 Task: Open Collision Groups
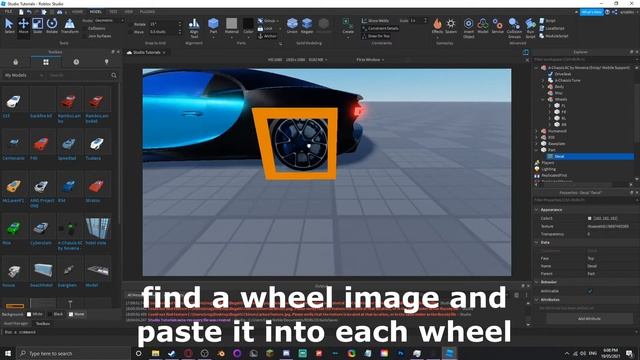(x=514, y=28)
